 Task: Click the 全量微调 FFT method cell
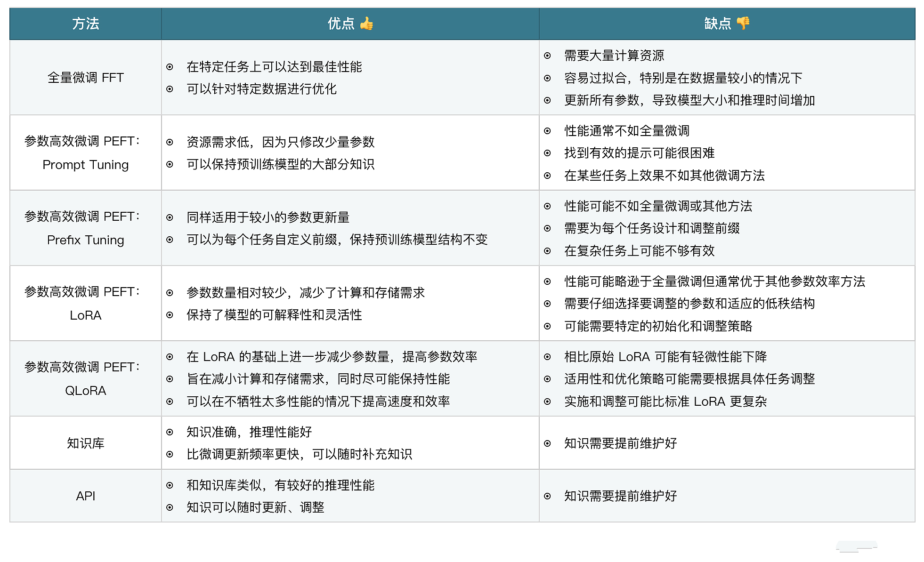pyautogui.click(x=86, y=78)
